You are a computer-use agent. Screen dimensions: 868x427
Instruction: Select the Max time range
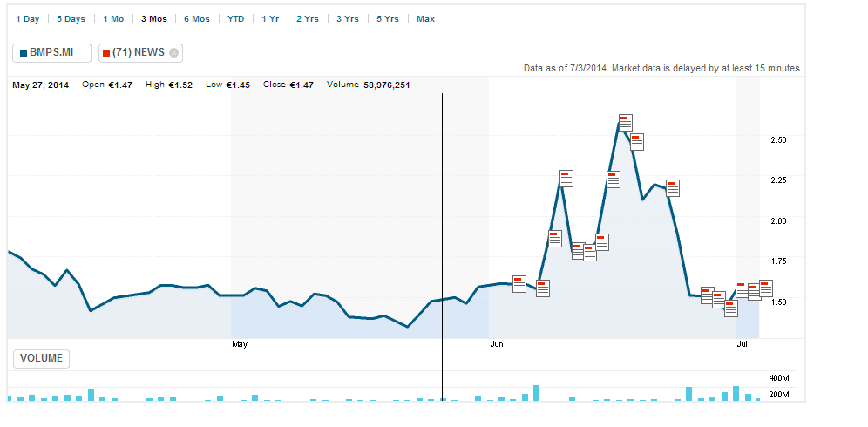425,18
